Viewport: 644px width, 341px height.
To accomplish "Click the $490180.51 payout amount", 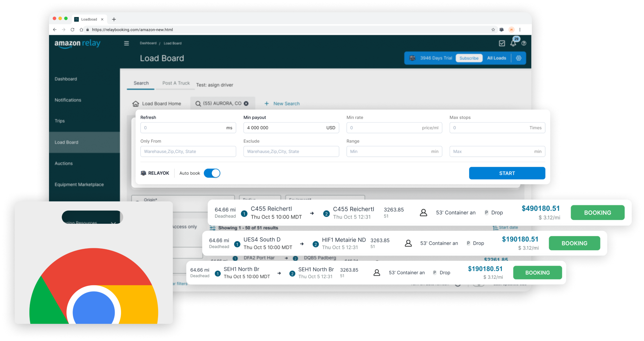I will coord(540,208).
